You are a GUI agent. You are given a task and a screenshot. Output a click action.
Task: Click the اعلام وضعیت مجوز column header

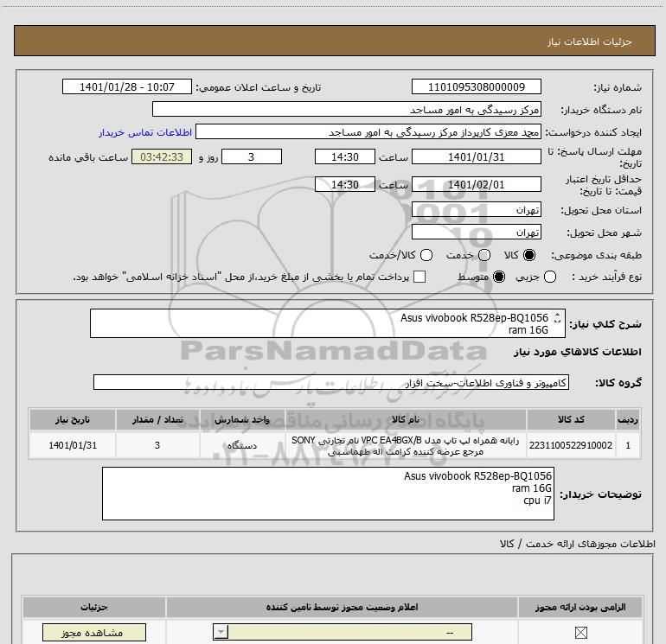coord(342,607)
